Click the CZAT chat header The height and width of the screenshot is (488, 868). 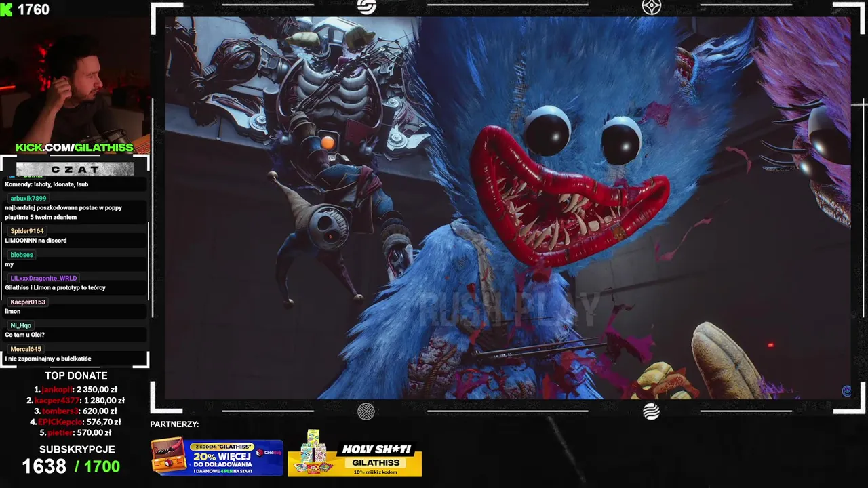coord(75,169)
